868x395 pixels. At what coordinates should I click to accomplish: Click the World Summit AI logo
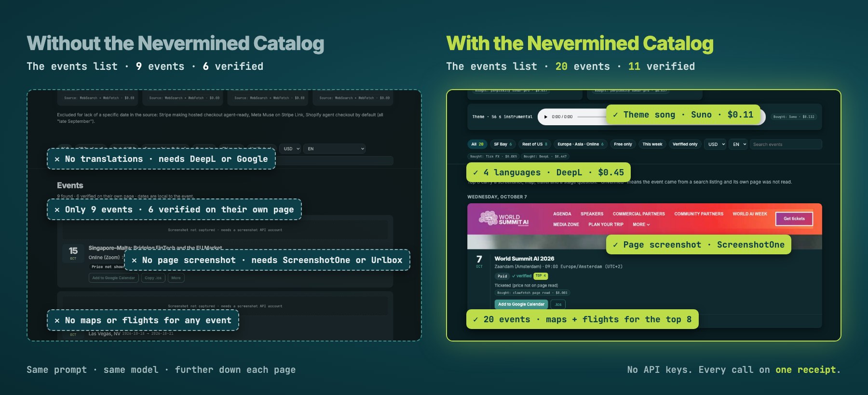503,219
